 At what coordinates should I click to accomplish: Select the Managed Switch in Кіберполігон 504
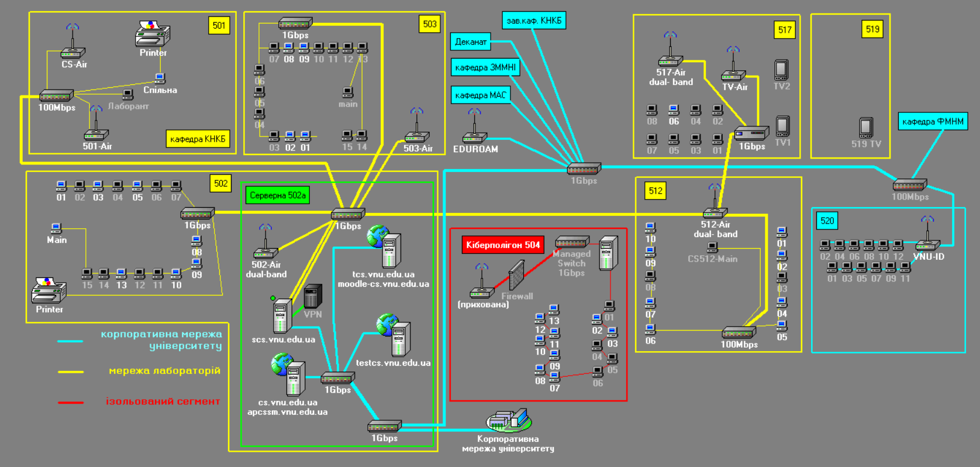[571, 242]
